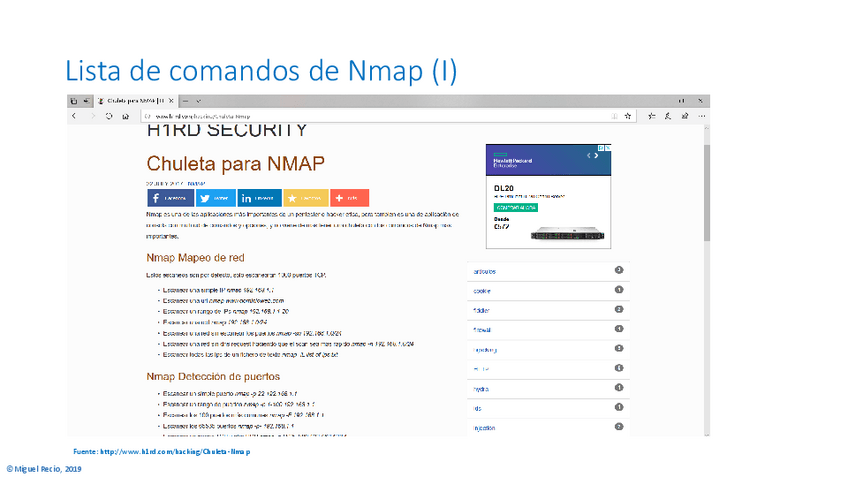Click the browser Forward arrow
The width and height of the screenshot is (848, 477).
92,116
